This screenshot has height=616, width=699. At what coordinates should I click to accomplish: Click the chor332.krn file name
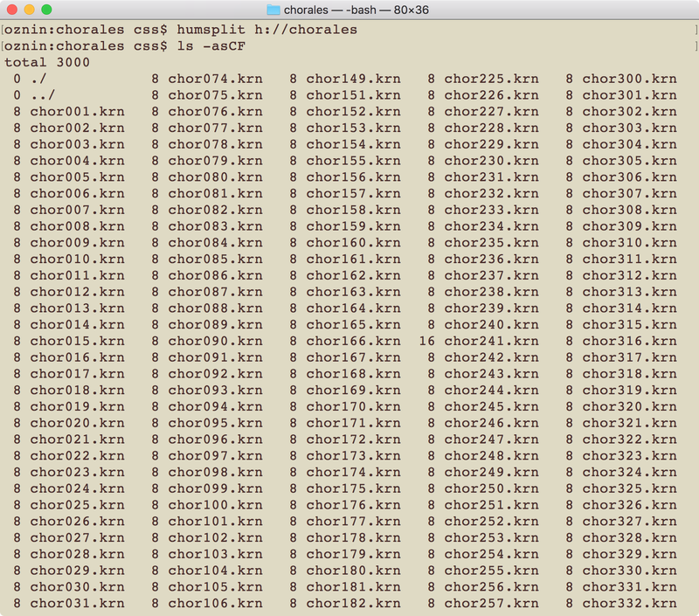(x=629, y=604)
